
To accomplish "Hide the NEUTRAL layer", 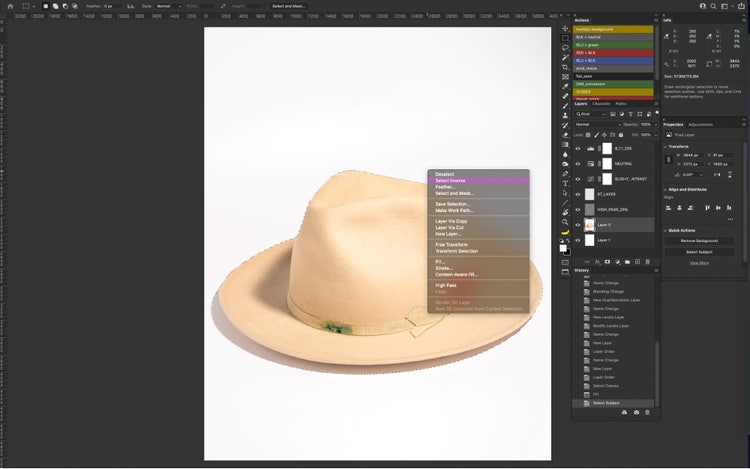I will [578, 163].
